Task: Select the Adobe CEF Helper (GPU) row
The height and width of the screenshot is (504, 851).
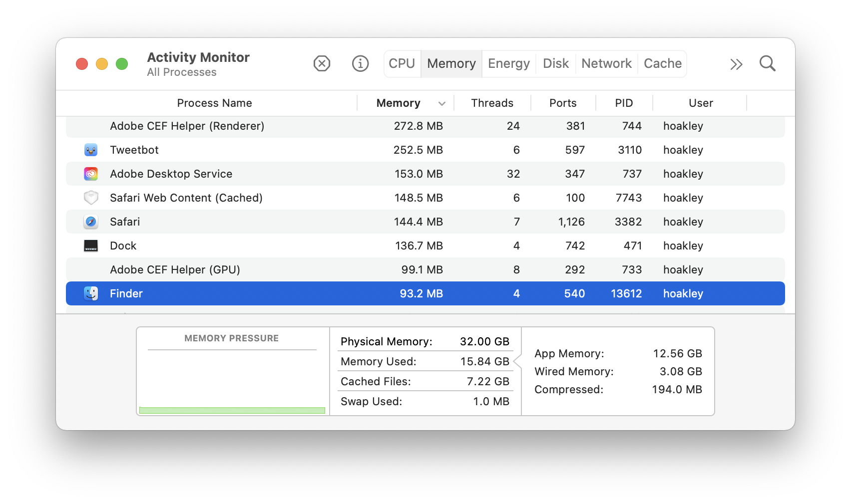Action: pyautogui.click(x=425, y=269)
